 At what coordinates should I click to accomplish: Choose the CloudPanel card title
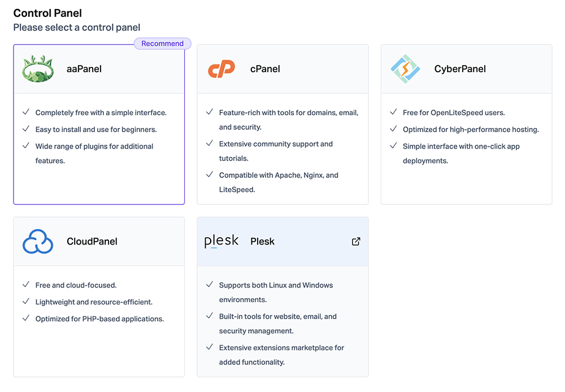click(x=92, y=241)
